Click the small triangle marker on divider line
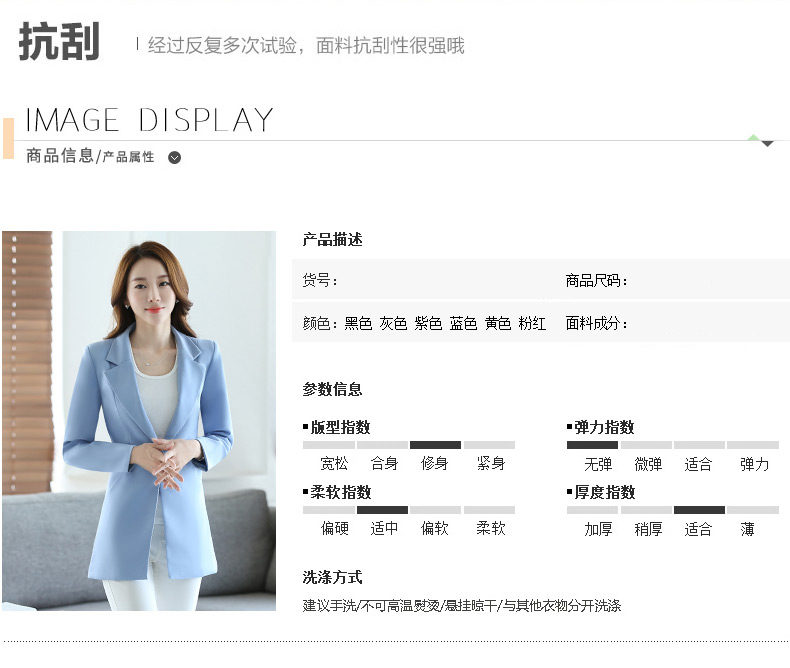 point(767,144)
